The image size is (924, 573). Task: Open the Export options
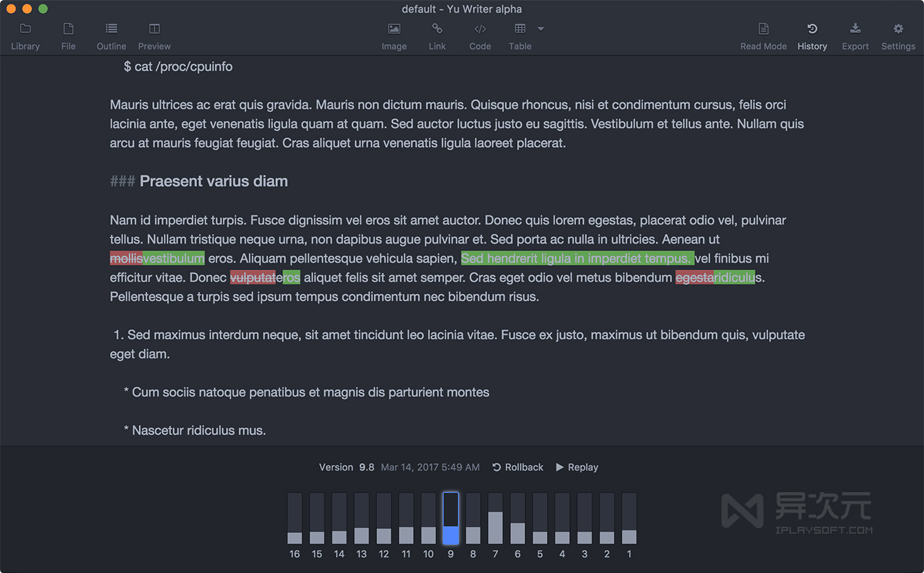click(x=855, y=35)
